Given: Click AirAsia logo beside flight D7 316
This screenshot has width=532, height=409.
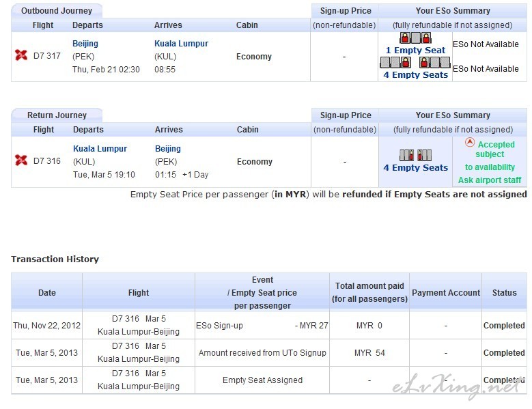Looking at the screenshot, I should (x=21, y=160).
